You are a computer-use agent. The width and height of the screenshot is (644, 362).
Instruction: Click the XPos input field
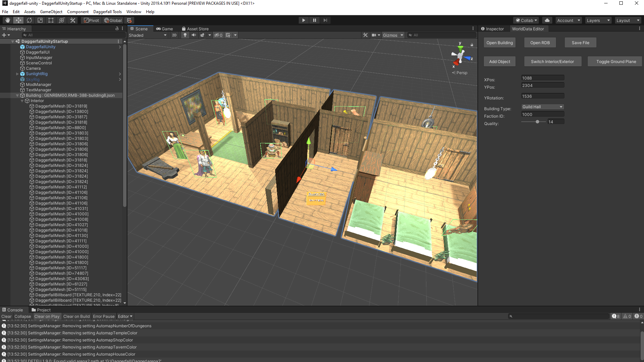pyautogui.click(x=543, y=78)
